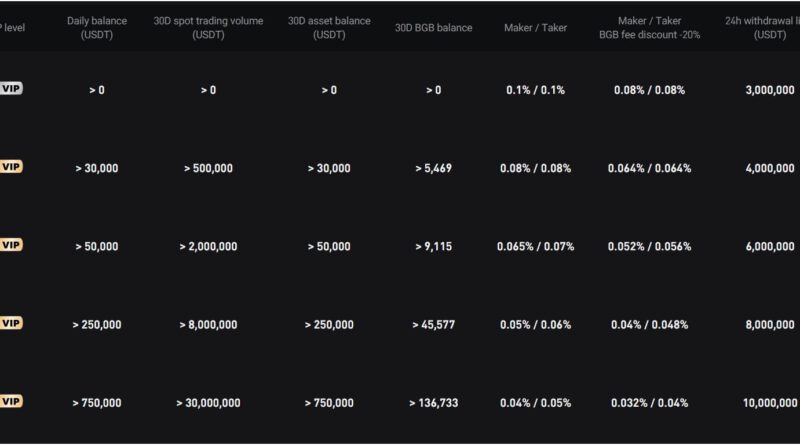Click the 24h withdrawal limit column header
Viewport: 800px width, 445px height.
(767, 27)
